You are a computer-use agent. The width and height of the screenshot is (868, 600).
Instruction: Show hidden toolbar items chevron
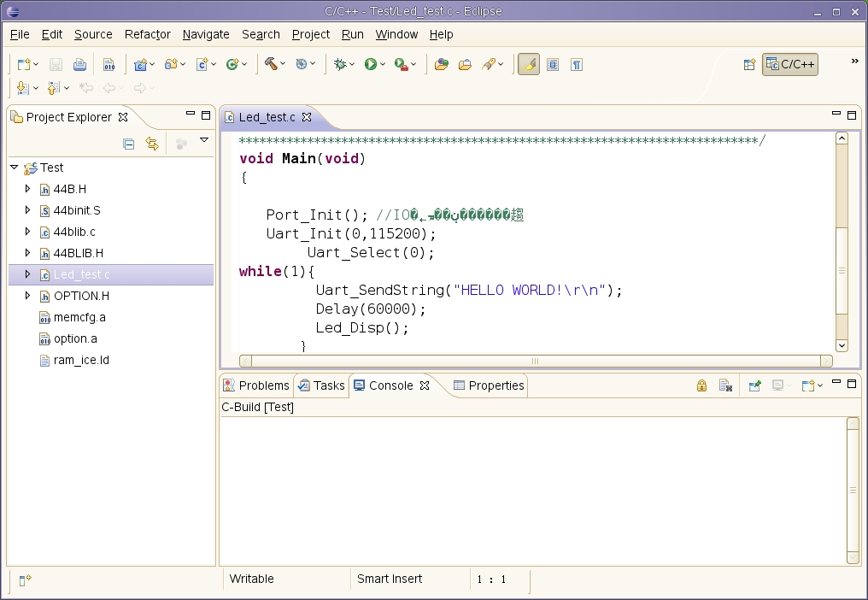click(x=854, y=61)
